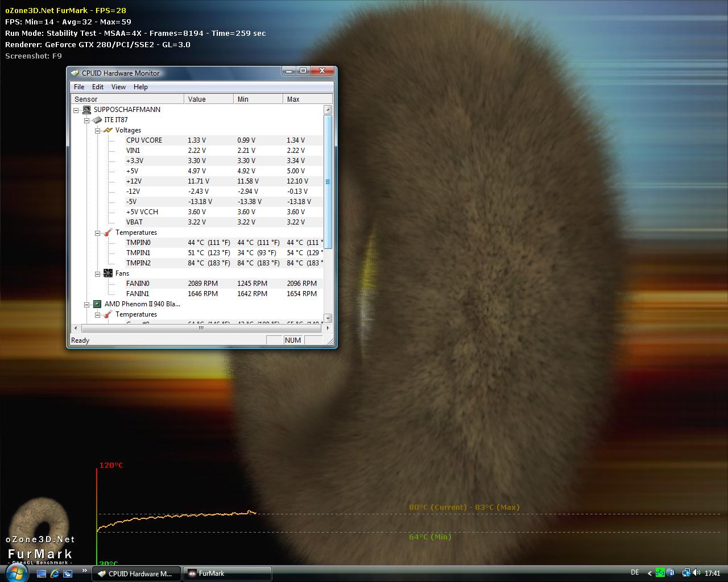Viewport: 728px width, 582px height.
Task: Click the 2089 RPM value
Action: tap(202, 284)
